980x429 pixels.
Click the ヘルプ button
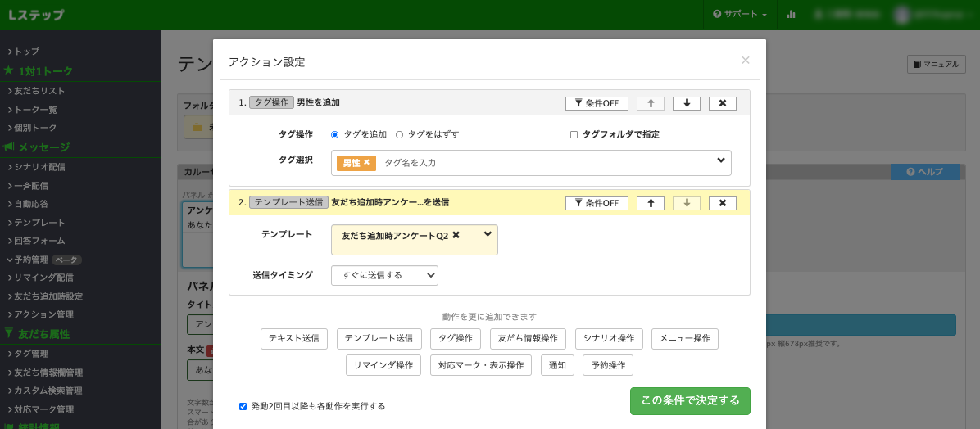coord(925,172)
